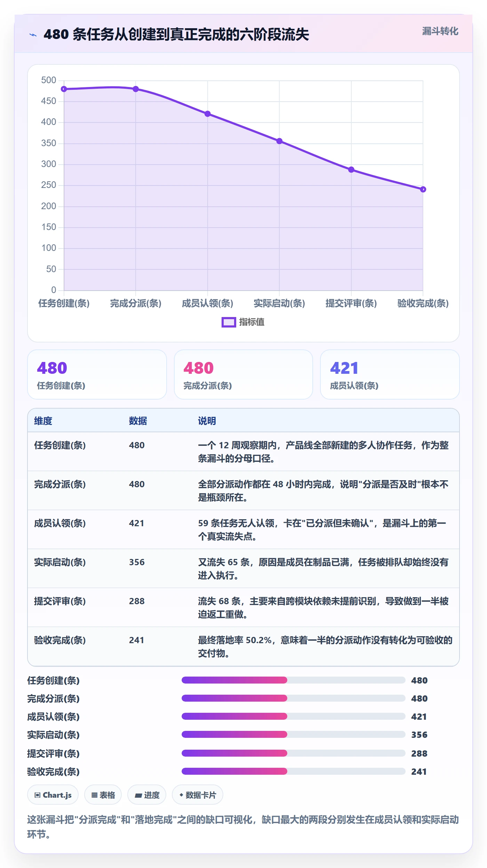This screenshot has width=487, height=868.
Task: Click the 指标值 legend label
Action: pos(252,322)
